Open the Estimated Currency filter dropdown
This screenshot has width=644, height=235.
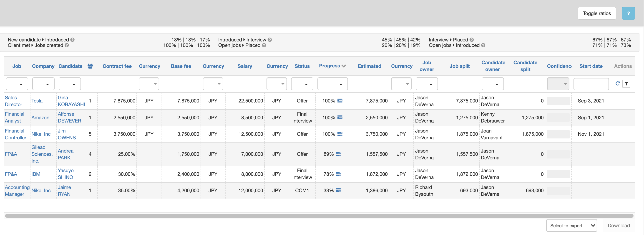tap(401, 84)
